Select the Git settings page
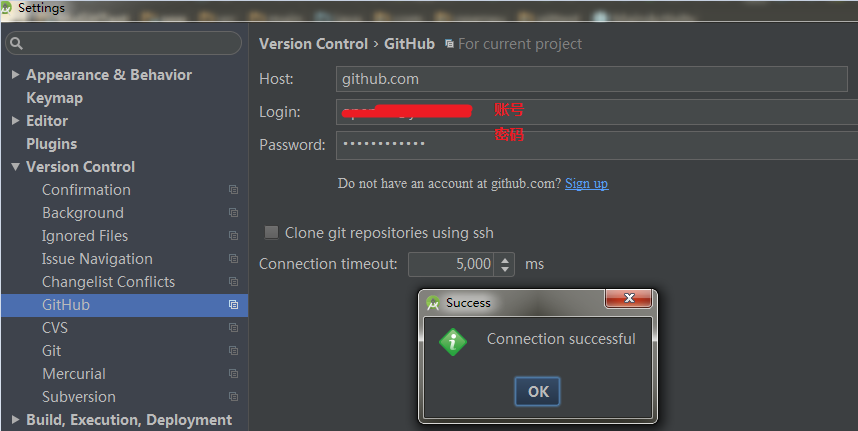Viewport: 858px width, 431px height. (x=52, y=351)
